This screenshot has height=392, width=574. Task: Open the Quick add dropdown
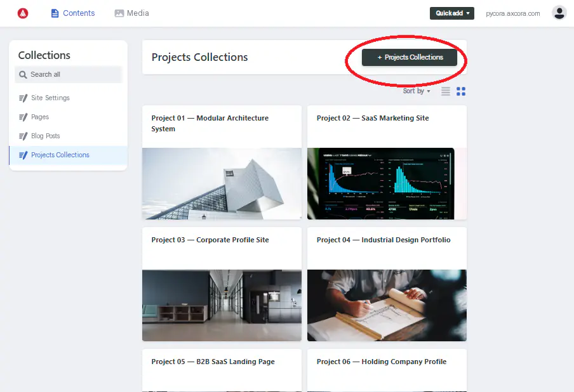(451, 13)
